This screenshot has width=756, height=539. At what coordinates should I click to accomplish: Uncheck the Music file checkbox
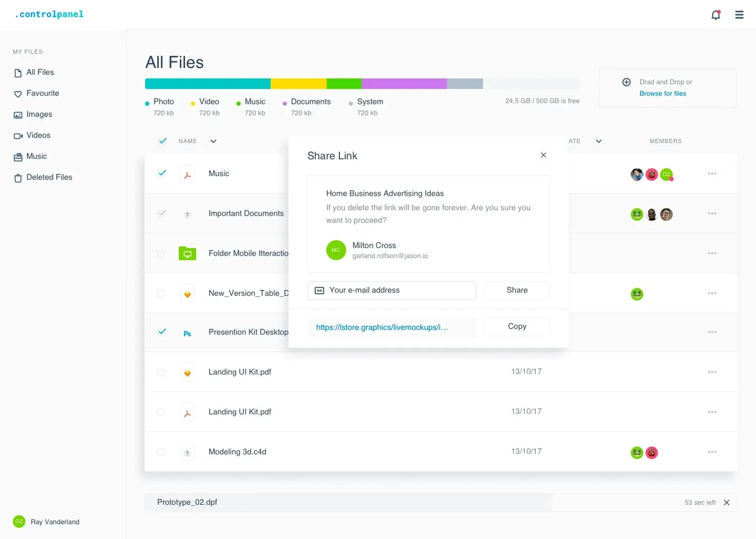coord(162,173)
